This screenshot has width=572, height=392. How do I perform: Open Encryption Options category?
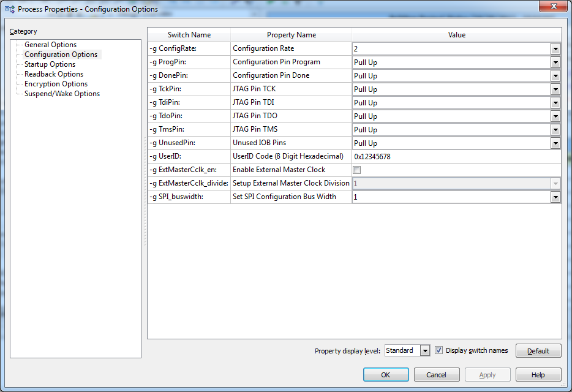(x=56, y=84)
